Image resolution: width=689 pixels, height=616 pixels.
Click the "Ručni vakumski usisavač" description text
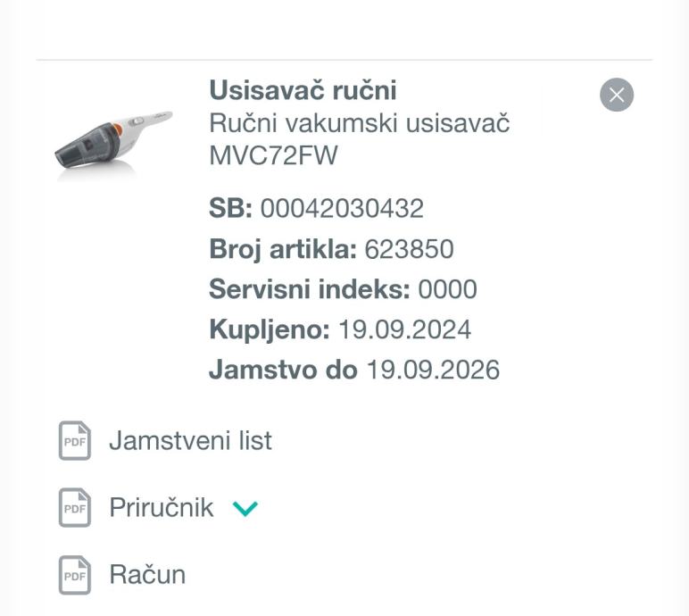point(359,123)
